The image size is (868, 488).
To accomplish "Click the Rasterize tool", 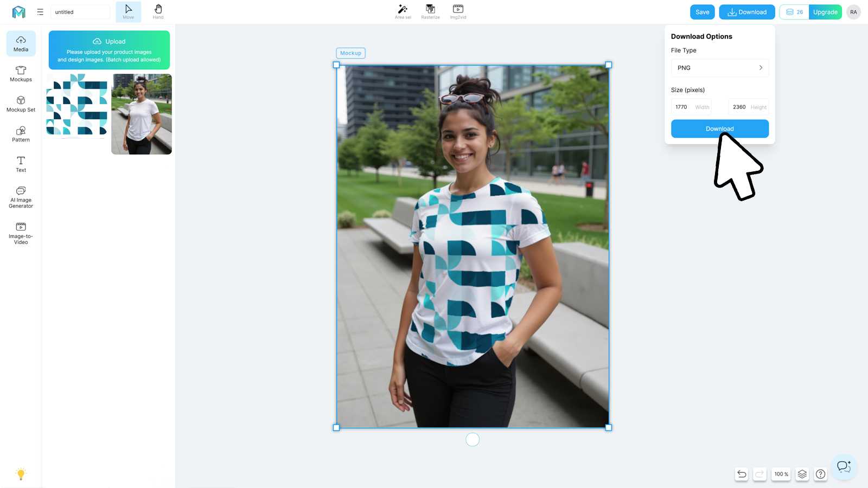I will (430, 12).
